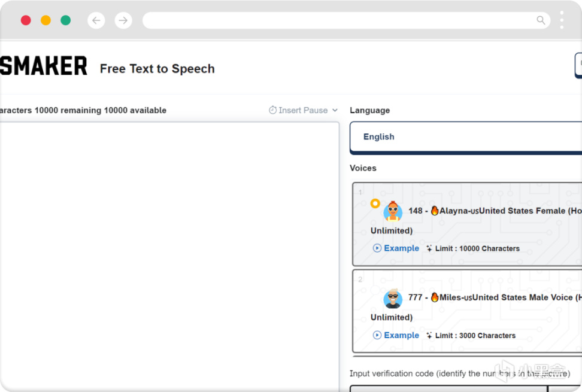Screen dimensions: 582x392
Task: Click the green maximize window dot
Action: tap(66, 20)
